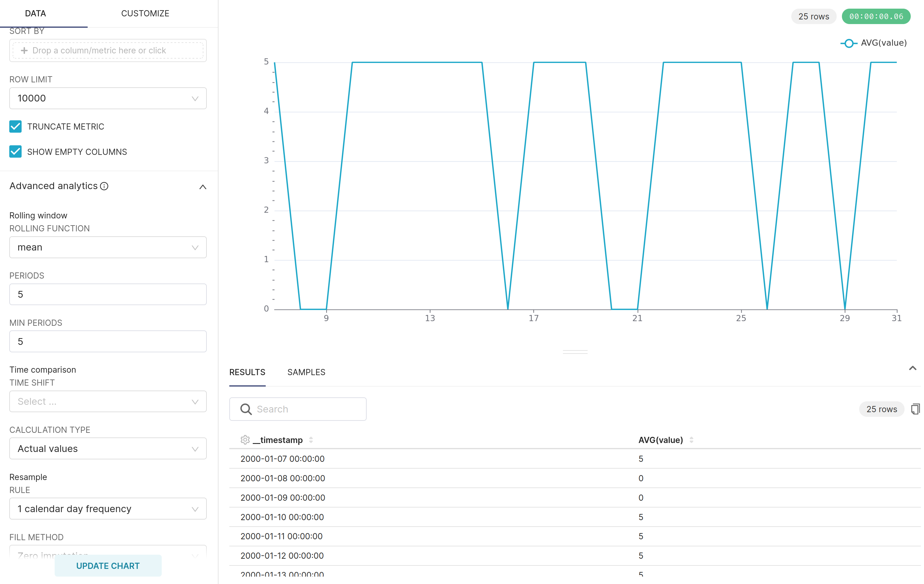This screenshot has height=584, width=924.
Task: Click the plus icon in Sort By
Action: [x=24, y=51]
